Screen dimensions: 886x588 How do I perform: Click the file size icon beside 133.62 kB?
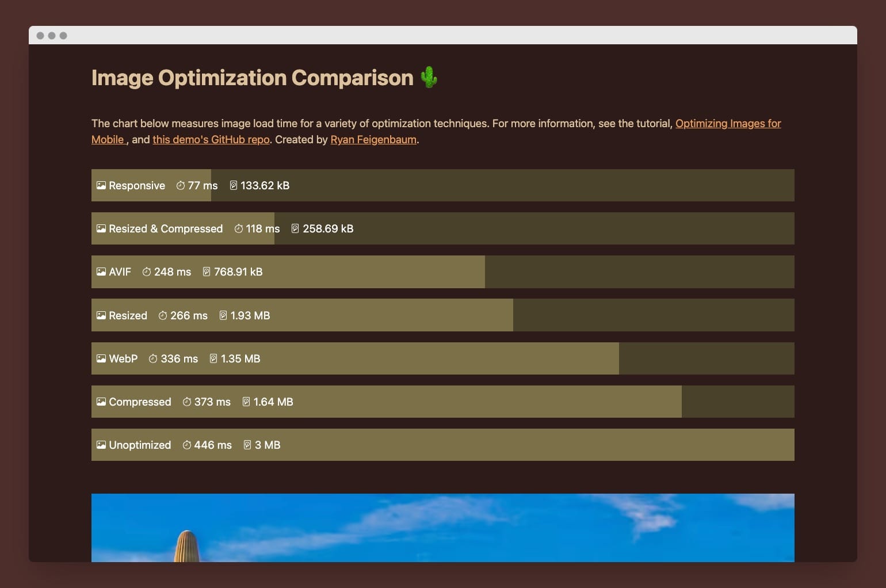pos(232,185)
